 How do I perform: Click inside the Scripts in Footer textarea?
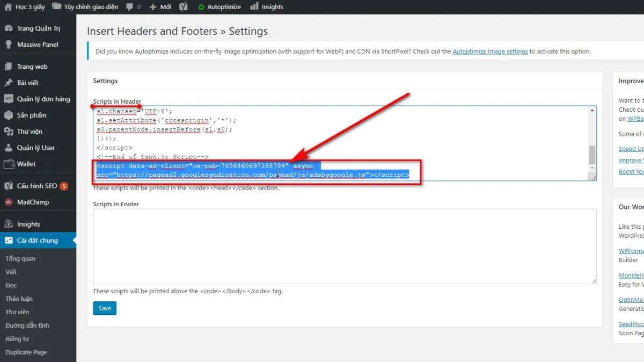click(345, 247)
